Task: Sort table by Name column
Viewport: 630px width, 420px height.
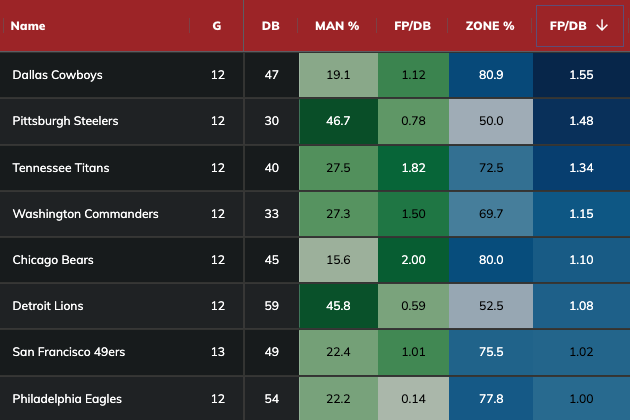Action: 27,26
